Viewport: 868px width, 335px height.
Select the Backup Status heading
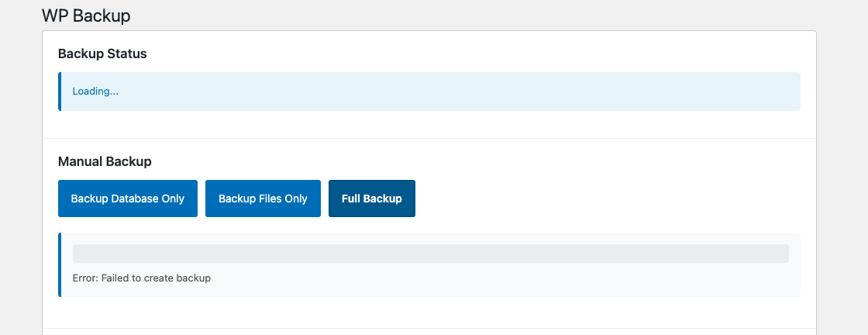pyautogui.click(x=102, y=54)
